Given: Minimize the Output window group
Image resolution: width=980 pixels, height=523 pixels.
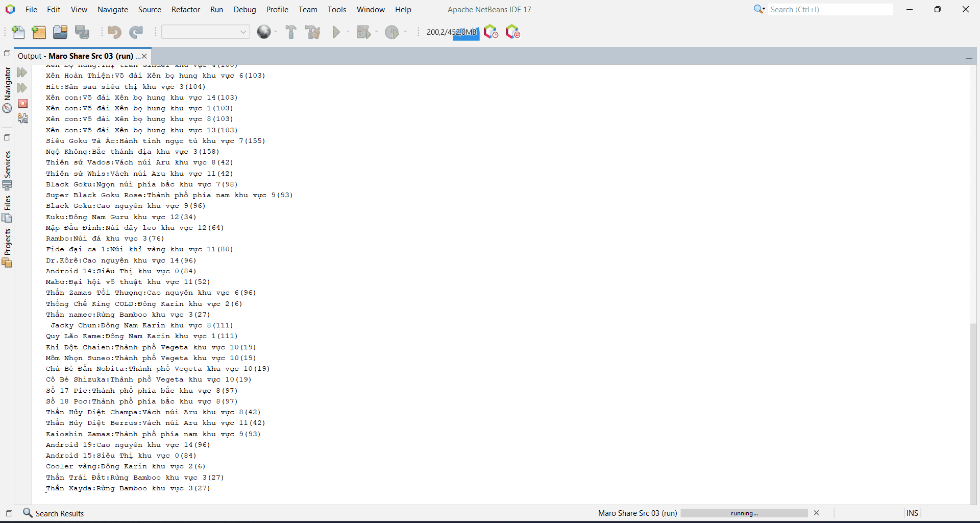Looking at the screenshot, I should [x=969, y=58].
